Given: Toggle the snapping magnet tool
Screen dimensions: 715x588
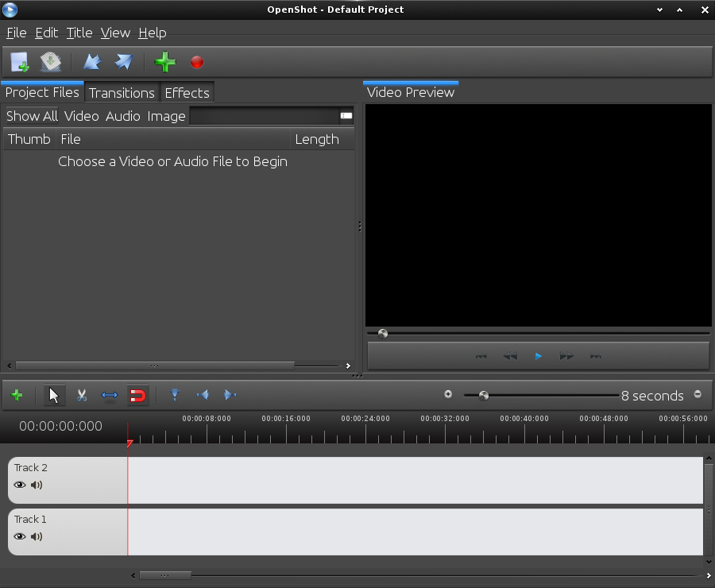Looking at the screenshot, I should [x=137, y=395].
